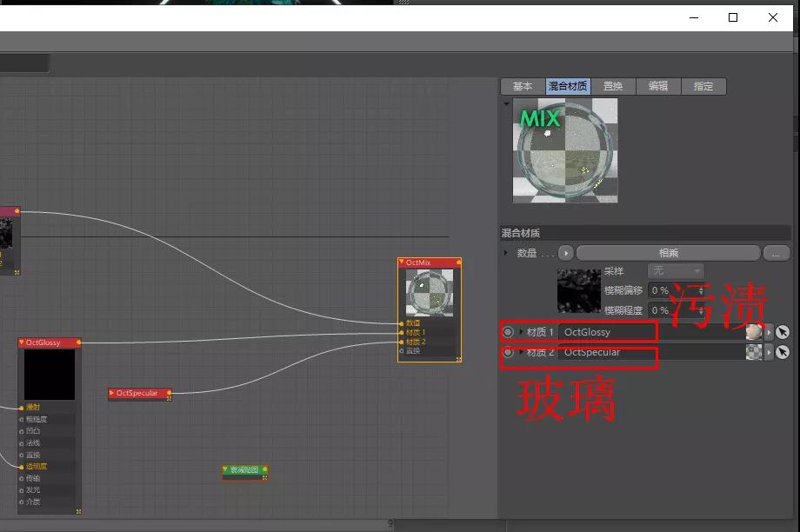Collapse the OctMix node with its triangle
Image resolution: width=800 pixels, height=532 pixels.
(402, 263)
